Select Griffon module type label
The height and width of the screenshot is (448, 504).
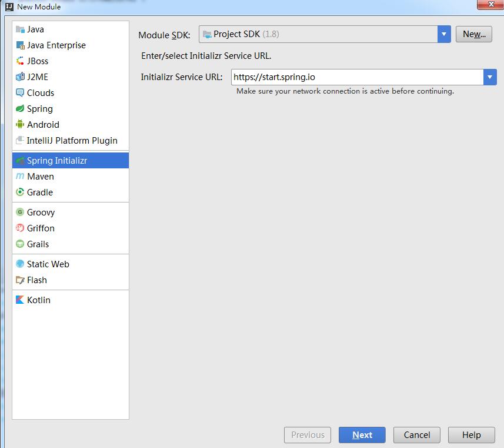(41, 228)
